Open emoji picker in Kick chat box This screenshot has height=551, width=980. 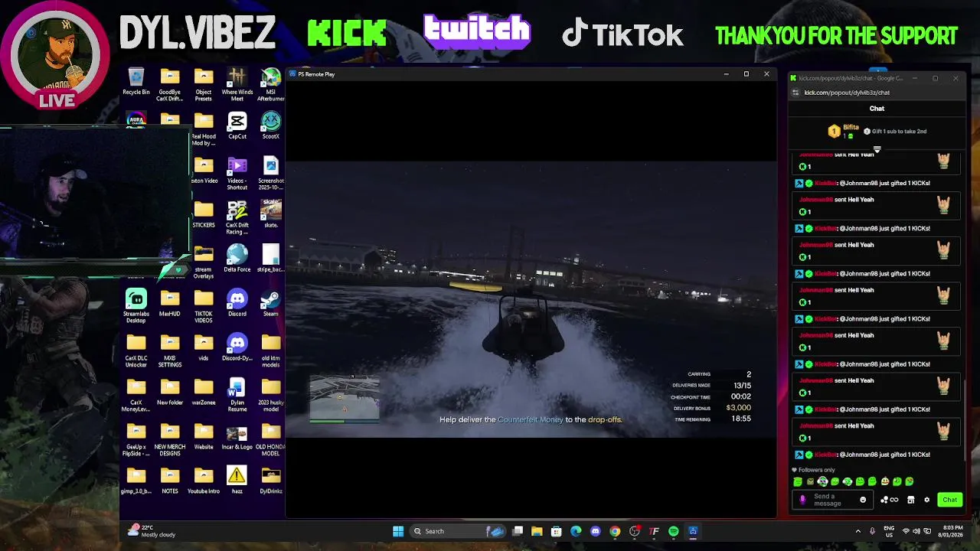click(863, 500)
